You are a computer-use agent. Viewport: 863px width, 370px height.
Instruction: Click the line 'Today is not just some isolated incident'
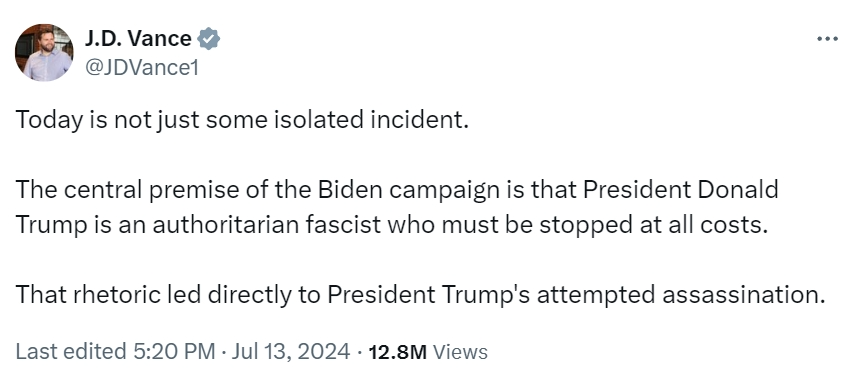pyautogui.click(x=242, y=119)
